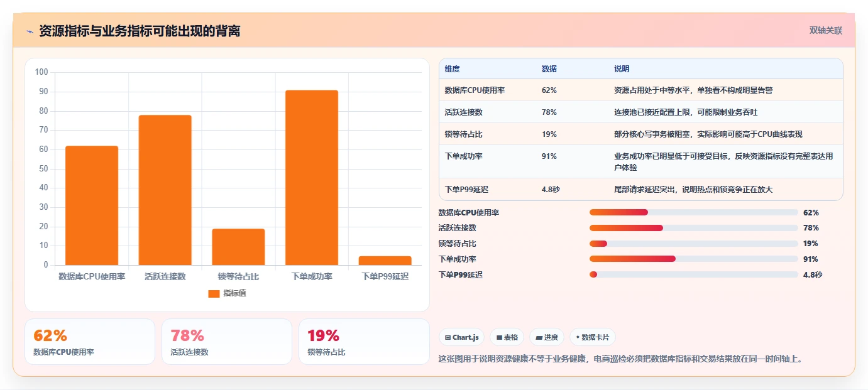Click the 78% value in the table
The width and height of the screenshot is (868, 390).
pos(549,112)
